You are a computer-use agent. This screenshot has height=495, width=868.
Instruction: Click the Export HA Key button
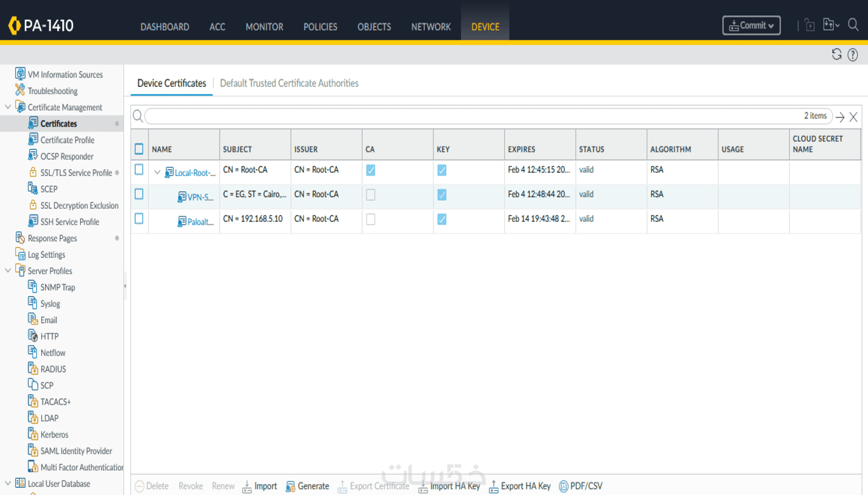coord(520,486)
